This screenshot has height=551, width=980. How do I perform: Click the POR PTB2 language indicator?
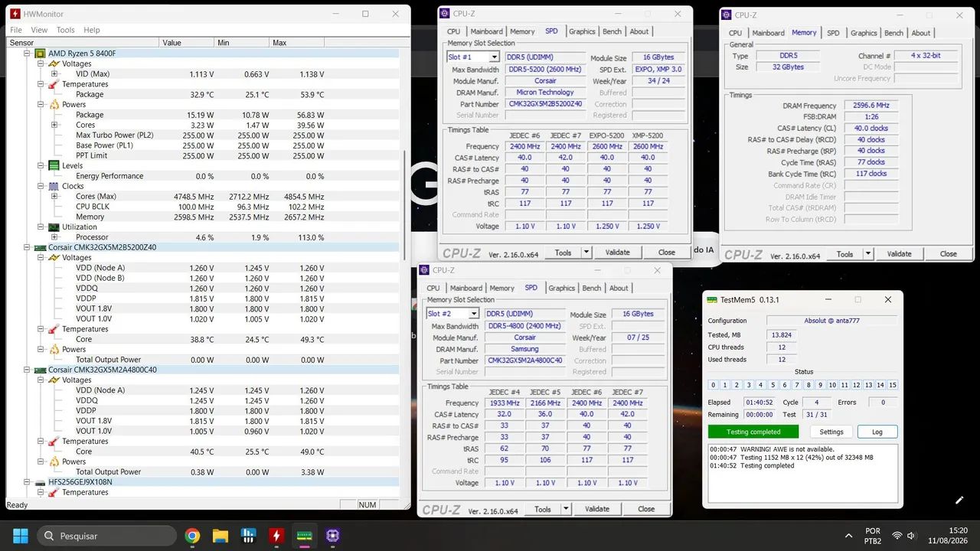click(x=873, y=536)
